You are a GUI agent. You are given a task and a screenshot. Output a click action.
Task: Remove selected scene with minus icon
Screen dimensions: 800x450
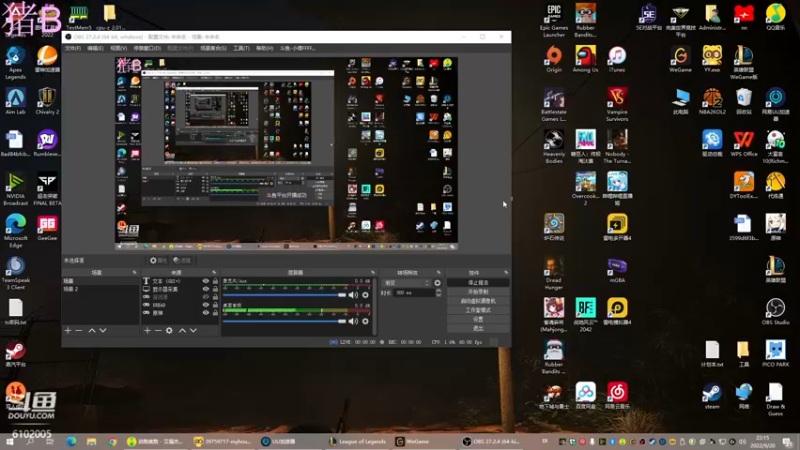(x=79, y=331)
